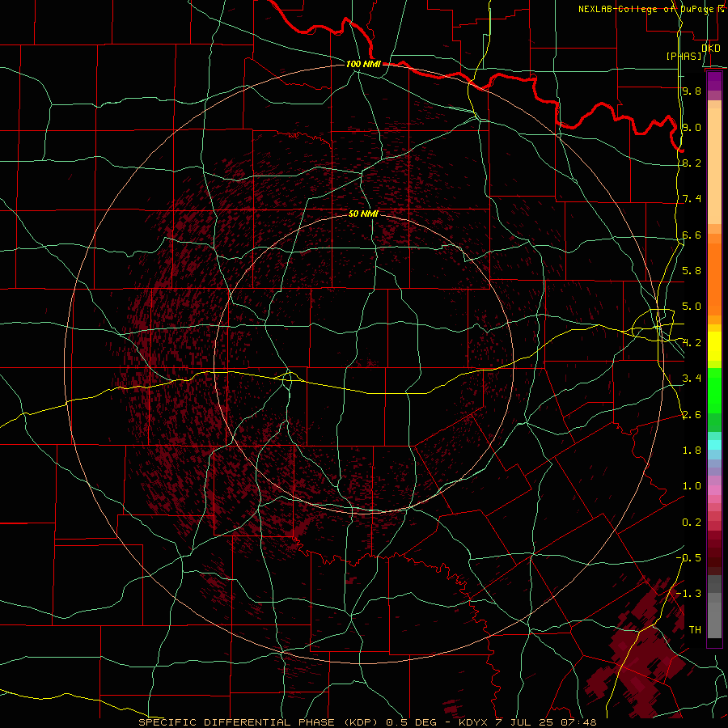
Task: Click the 1.0 scale value
Action: point(692,486)
